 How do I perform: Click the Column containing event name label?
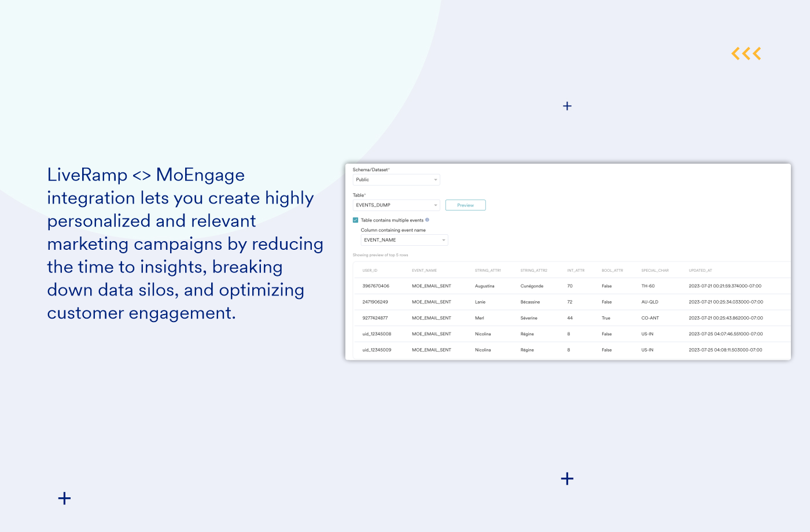[393, 230]
